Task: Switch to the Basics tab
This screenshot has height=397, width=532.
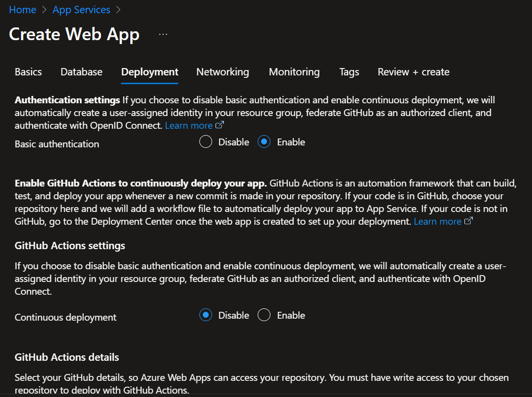Action: click(x=28, y=72)
